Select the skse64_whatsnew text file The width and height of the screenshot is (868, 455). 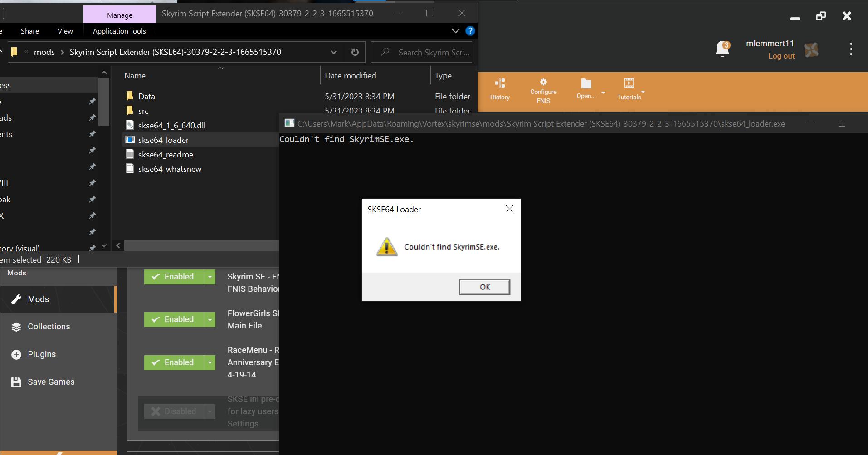[x=170, y=169]
